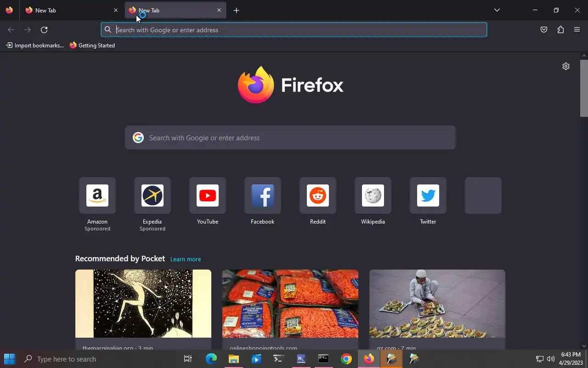This screenshot has width=588, height=368.
Task: Open File Explorer from taskbar
Action: (234, 359)
